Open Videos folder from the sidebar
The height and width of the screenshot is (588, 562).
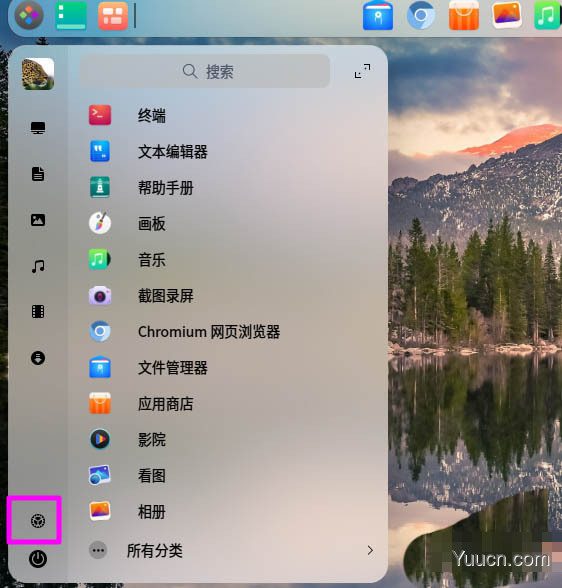coord(38,312)
